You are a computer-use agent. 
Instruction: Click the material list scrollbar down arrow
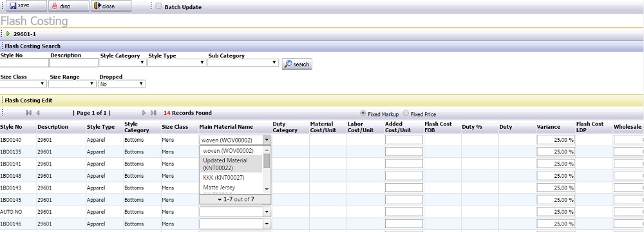[267, 189]
